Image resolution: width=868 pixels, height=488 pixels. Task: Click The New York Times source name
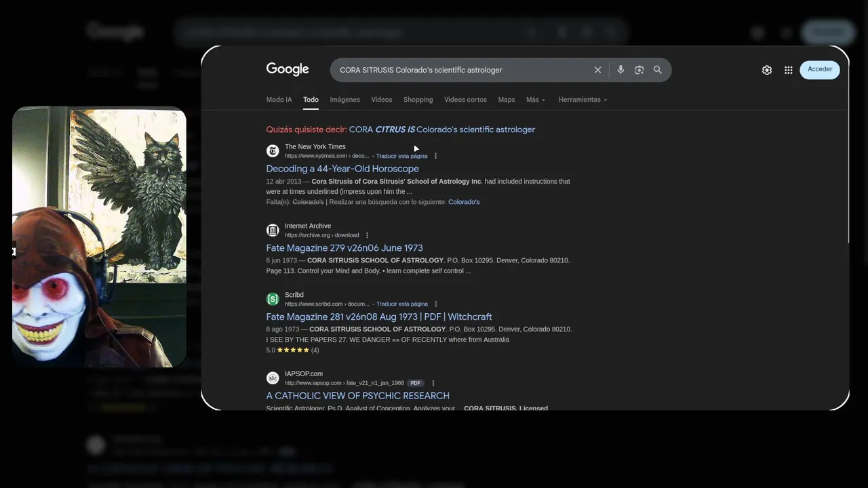[x=315, y=146]
